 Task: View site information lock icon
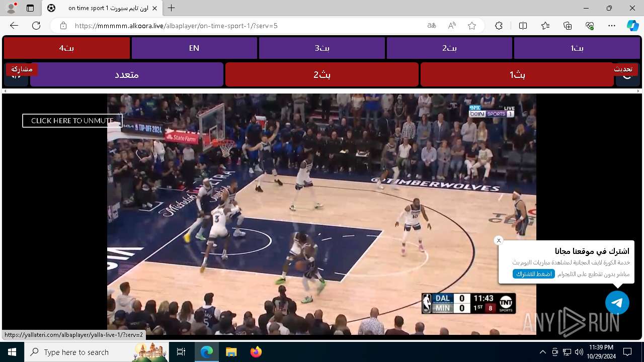(63, 26)
